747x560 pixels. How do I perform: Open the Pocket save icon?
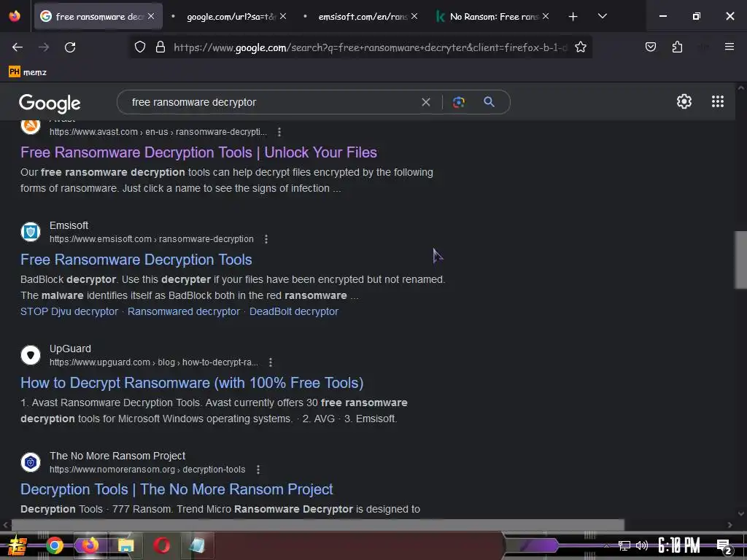650,47
